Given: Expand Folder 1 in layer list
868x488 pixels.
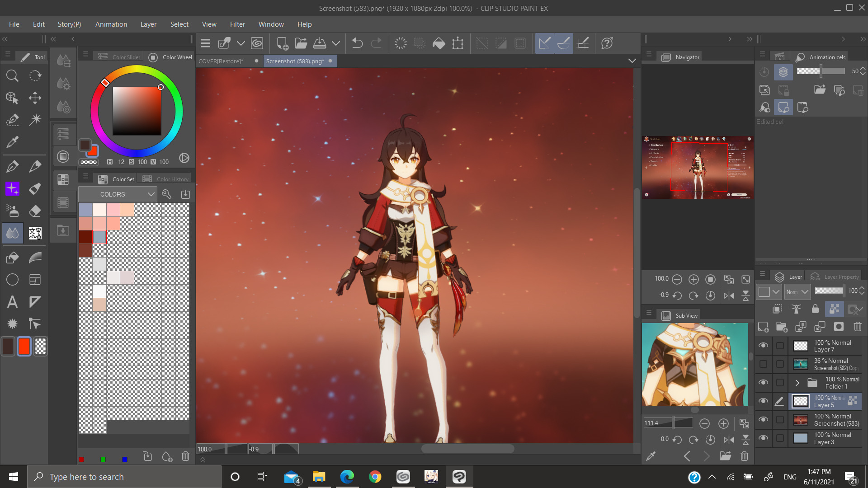Looking at the screenshot, I should tap(797, 383).
